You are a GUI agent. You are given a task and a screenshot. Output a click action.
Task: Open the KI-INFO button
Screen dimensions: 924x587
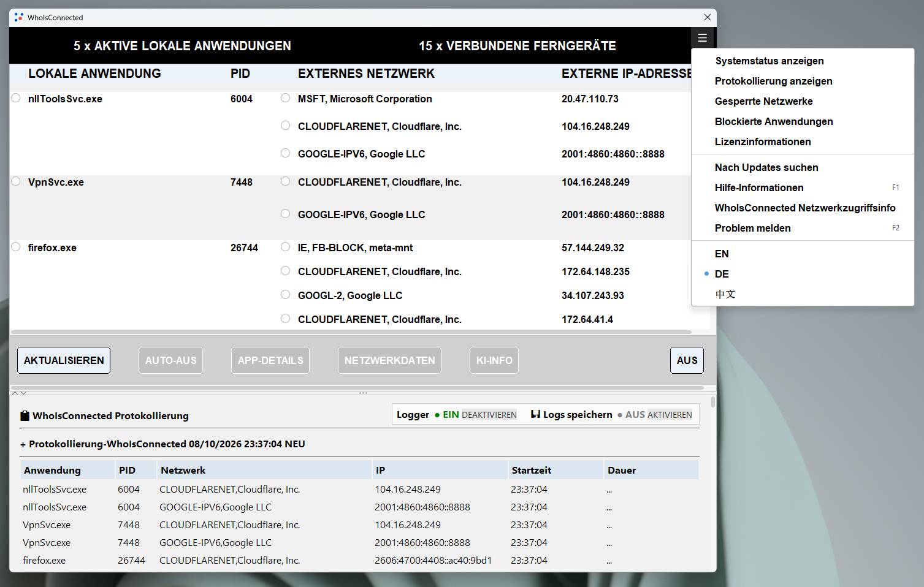pos(494,360)
